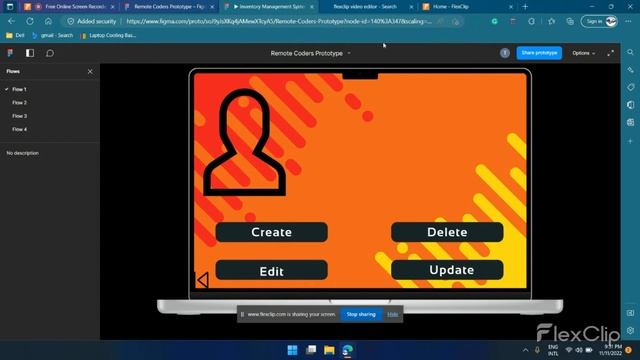The image size is (640, 360).
Task: Click the Share prototype button
Action: 539,53
